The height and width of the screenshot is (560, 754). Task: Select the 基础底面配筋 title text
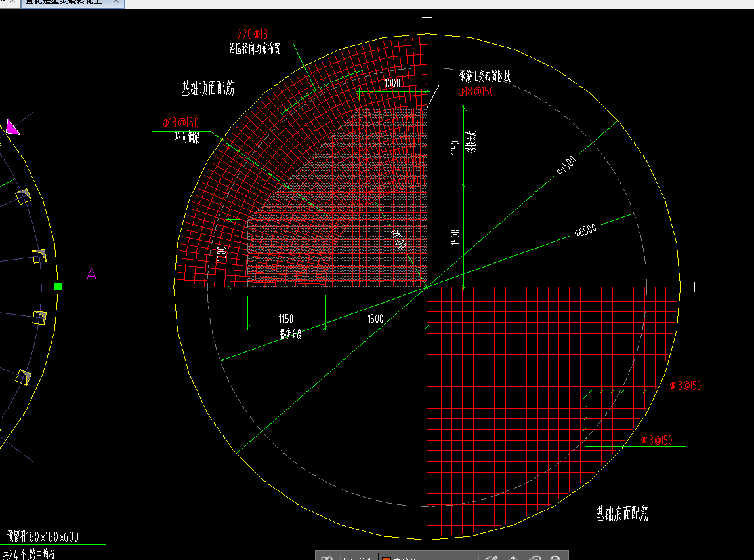[x=622, y=513]
